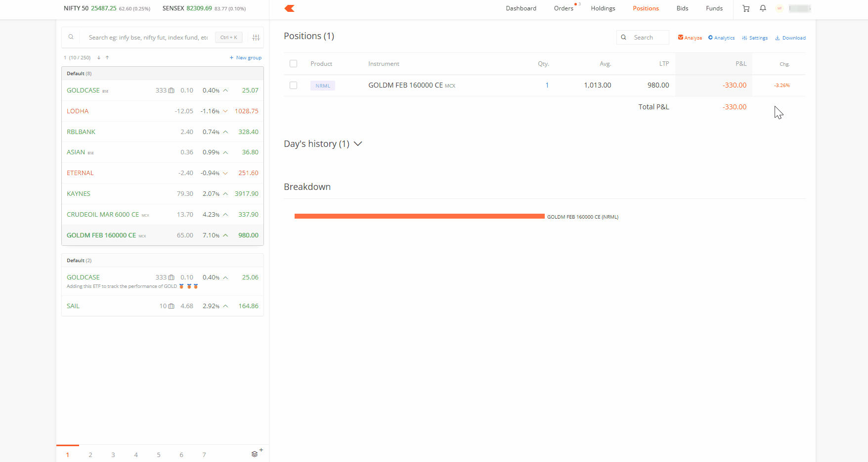Click the orange breakdown bar for GOLDM
This screenshot has width=868, height=462.
[x=419, y=216]
